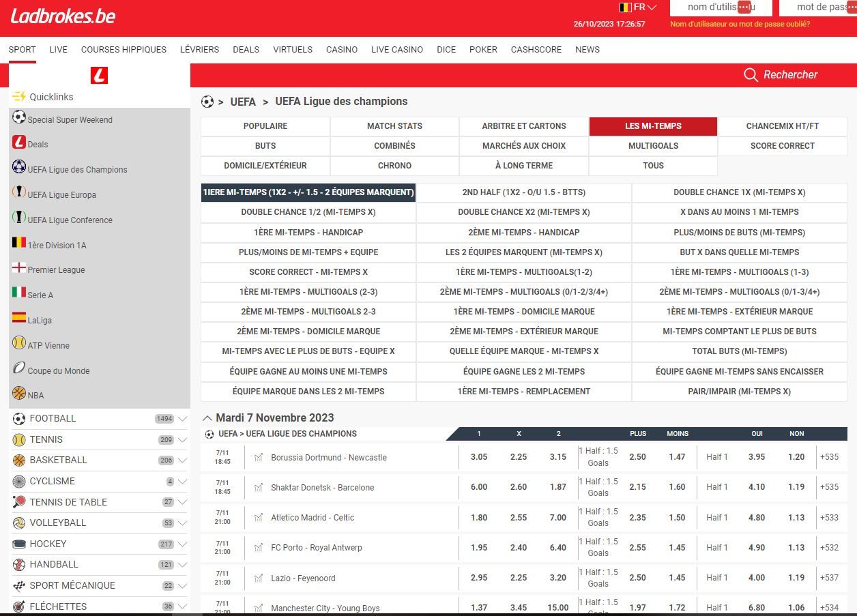The height and width of the screenshot is (616, 857).
Task: Open +535 more markets for Borussia Dortmund - Newcastle
Action: [x=830, y=457]
